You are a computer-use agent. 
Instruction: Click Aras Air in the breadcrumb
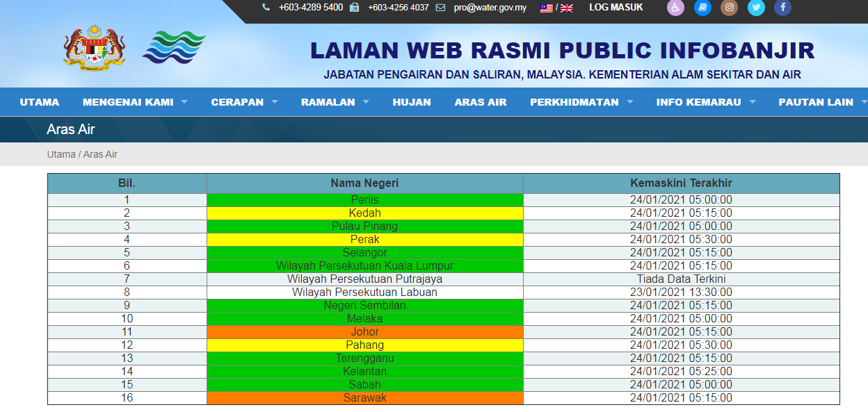100,154
